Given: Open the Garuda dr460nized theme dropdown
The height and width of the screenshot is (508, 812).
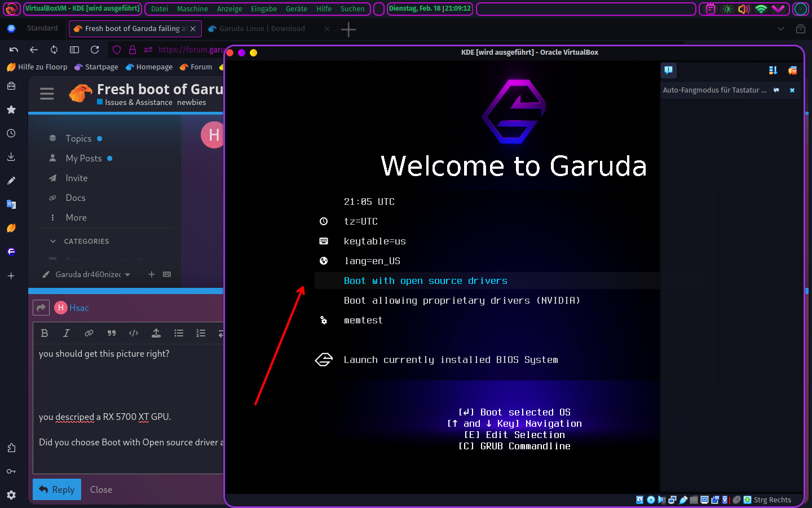Looking at the screenshot, I should point(86,274).
